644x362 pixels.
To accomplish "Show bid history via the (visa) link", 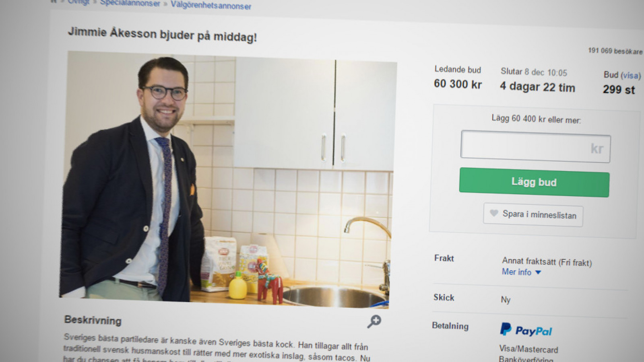I will (x=631, y=75).
